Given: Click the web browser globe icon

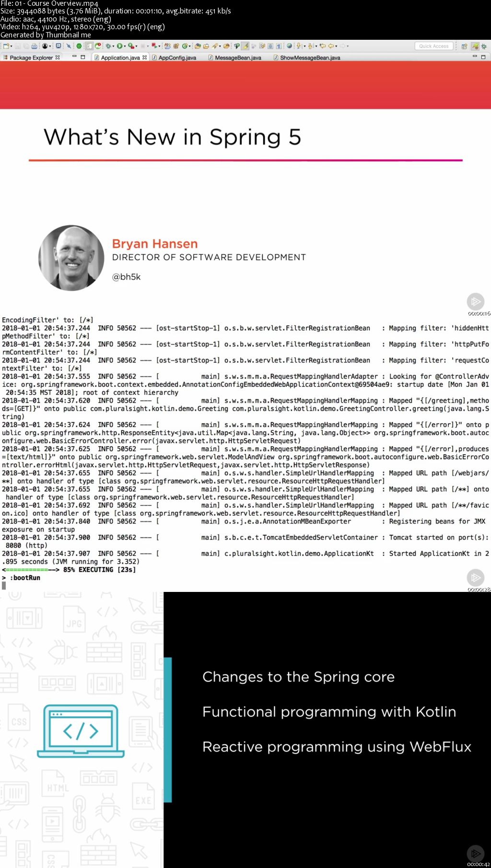Looking at the screenshot, I should [289, 46].
